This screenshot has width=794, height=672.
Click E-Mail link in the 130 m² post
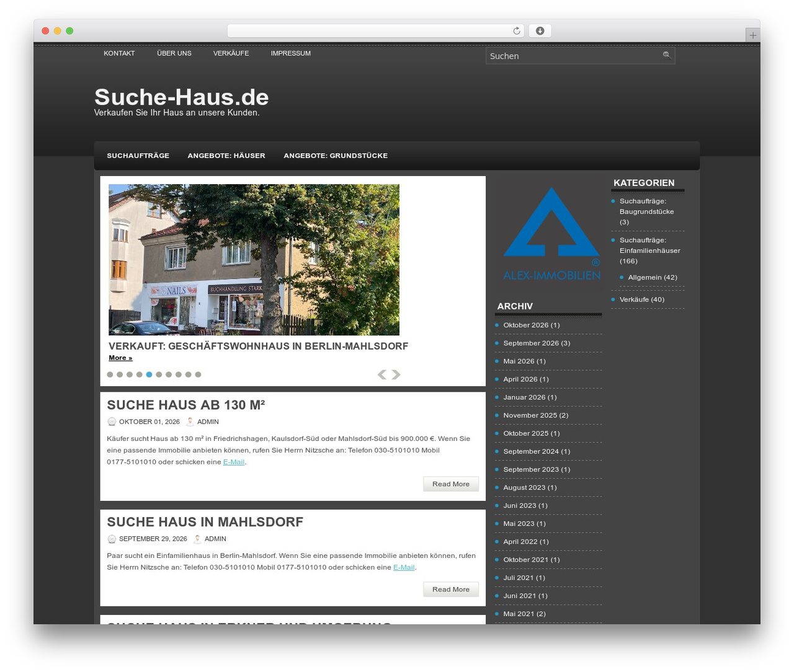pyautogui.click(x=234, y=462)
